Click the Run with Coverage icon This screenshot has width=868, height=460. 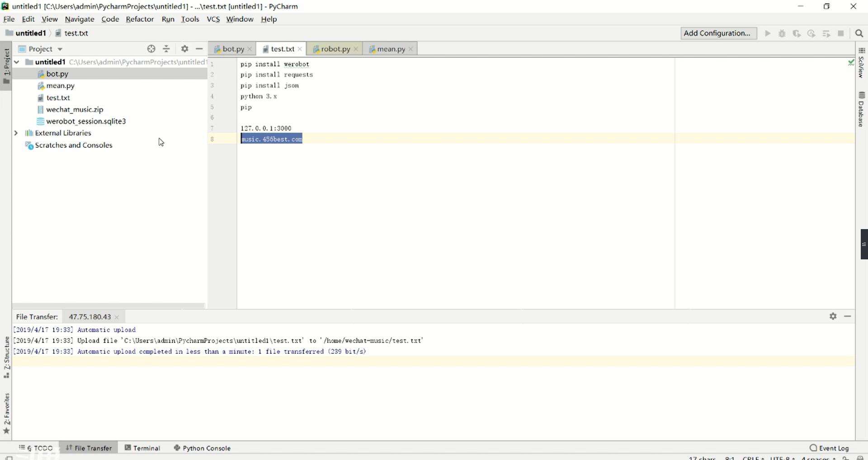(x=797, y=33)
